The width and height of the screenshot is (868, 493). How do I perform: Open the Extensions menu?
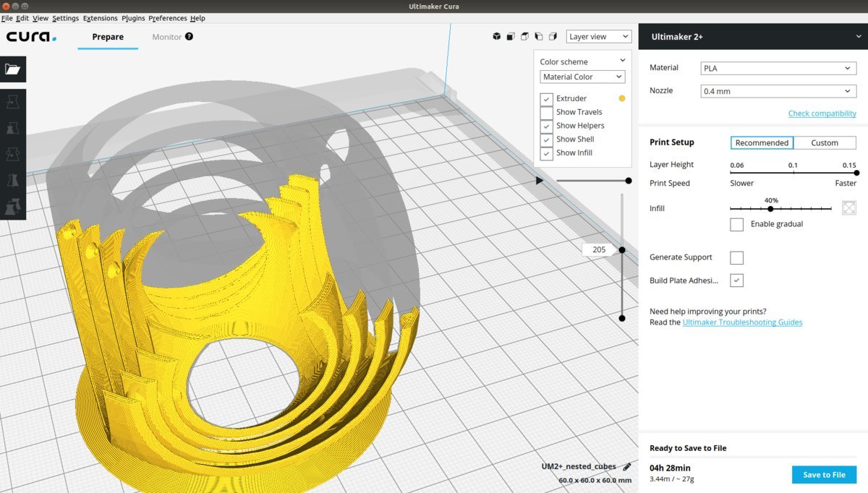(100, 18)
